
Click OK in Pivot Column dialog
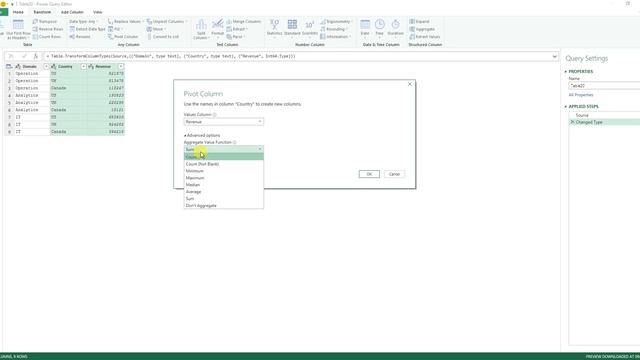(x=369, y=174)
